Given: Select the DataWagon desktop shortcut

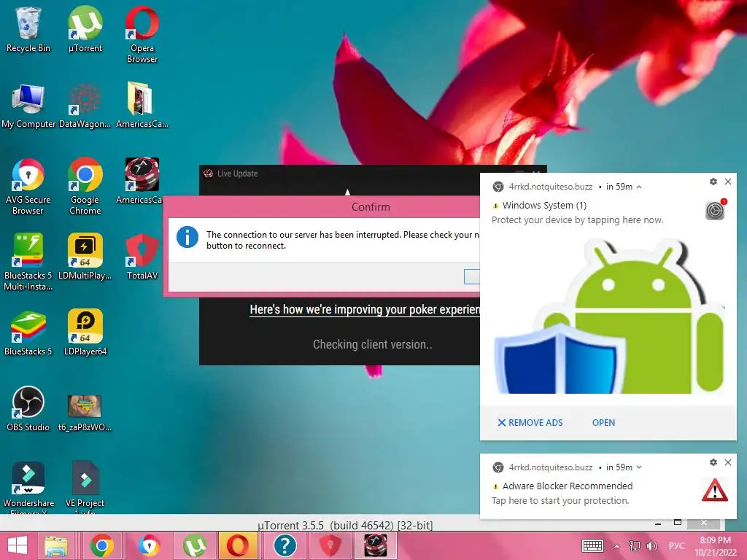Looking at the screenshot, I should [85, 106].
